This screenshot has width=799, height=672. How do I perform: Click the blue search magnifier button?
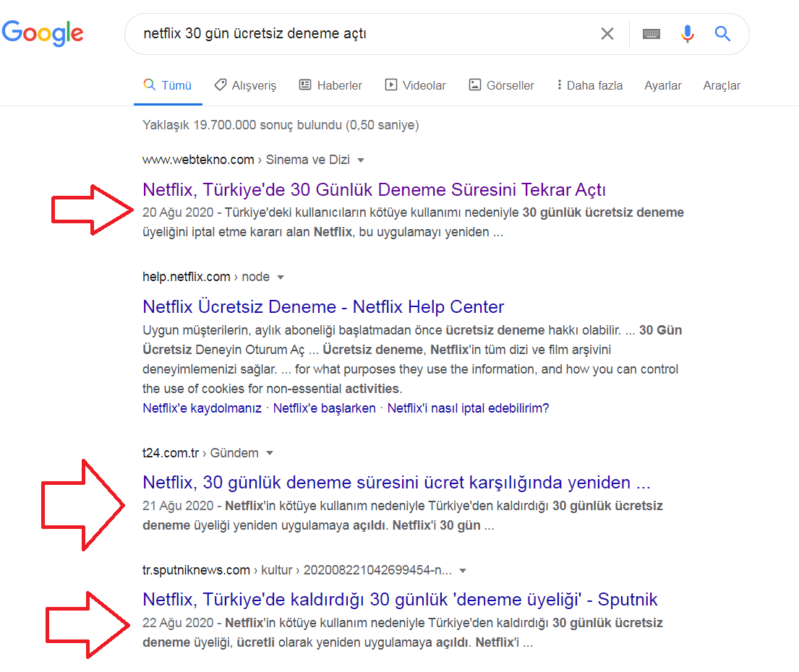tap(722, 33)
